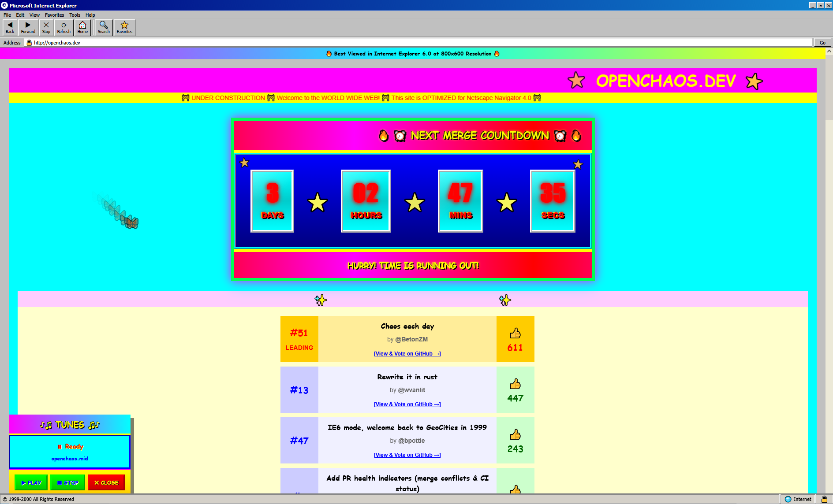
Task: Open the View menu
Action: point(34,15)
